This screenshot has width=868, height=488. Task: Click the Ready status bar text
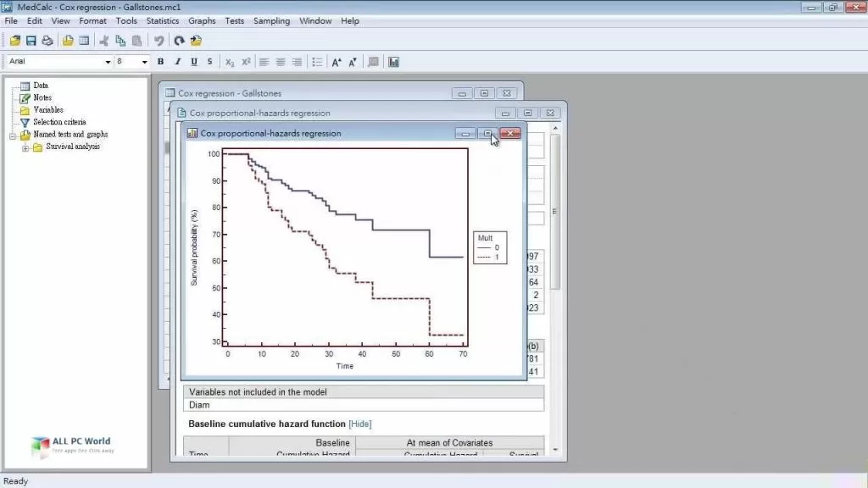point(15,481)
